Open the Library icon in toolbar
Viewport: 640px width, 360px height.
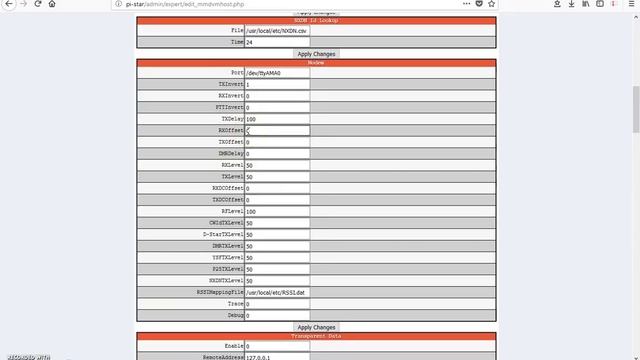tap(586, 4)
